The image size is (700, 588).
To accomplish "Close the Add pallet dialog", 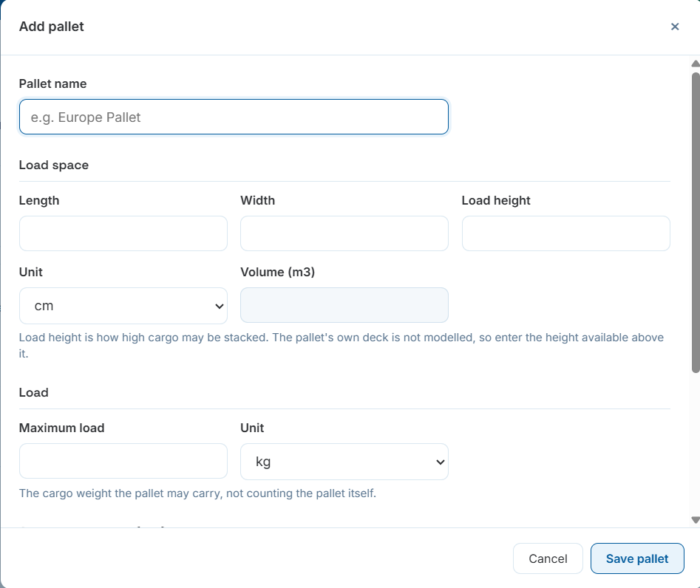I will [675, 27].
